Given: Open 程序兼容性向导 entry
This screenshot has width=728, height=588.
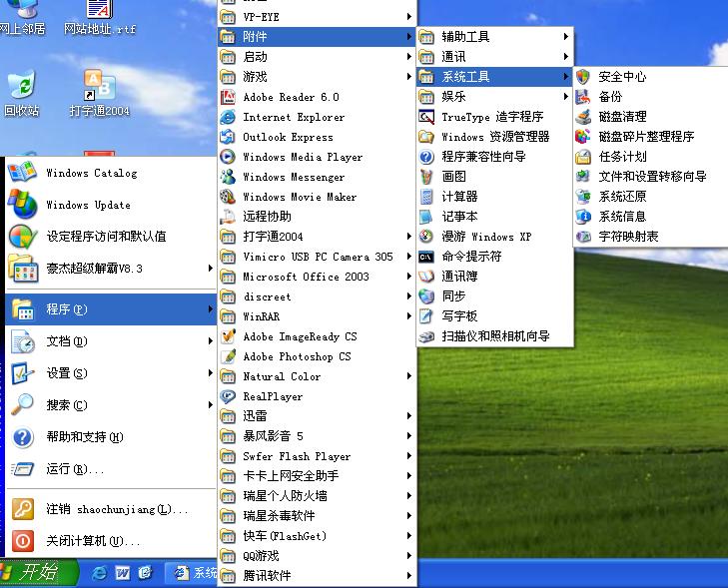Looking at the screenshot, I should [495, 157].
